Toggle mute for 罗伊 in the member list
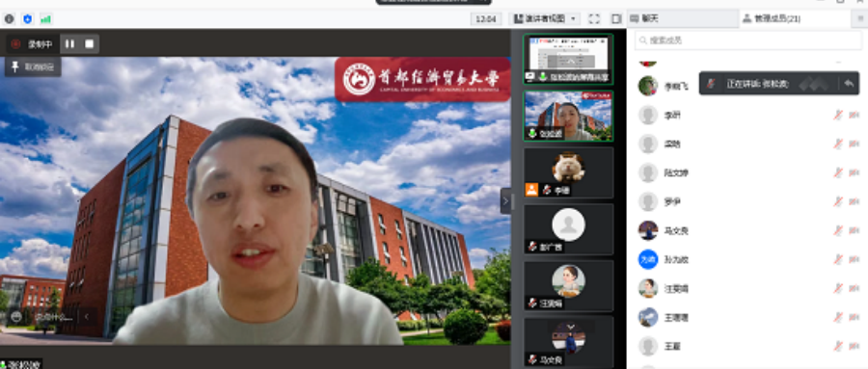 838,201
